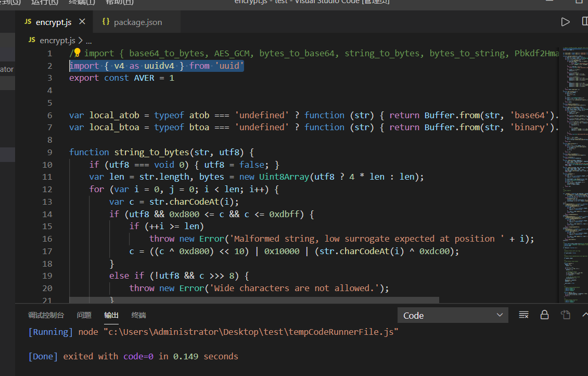Click the editor's horizontal scrollbar
This screenshot has width=588, height=376.
[x=254, y=300]
